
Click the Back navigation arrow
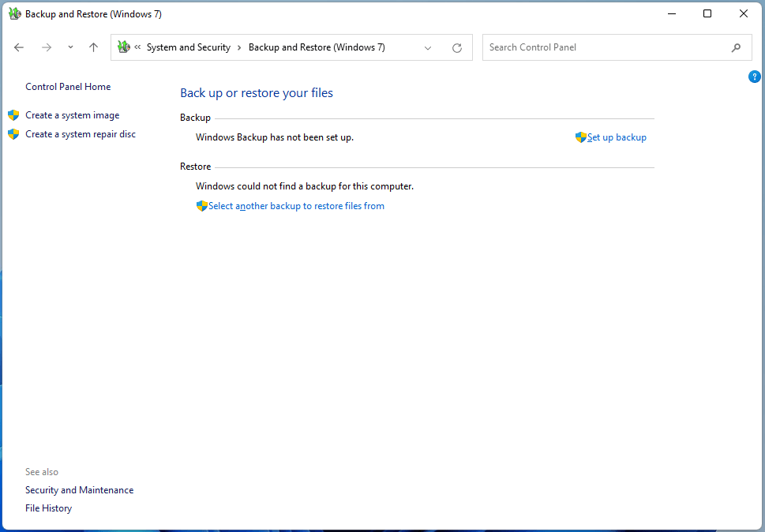click(x=18, y=47)
